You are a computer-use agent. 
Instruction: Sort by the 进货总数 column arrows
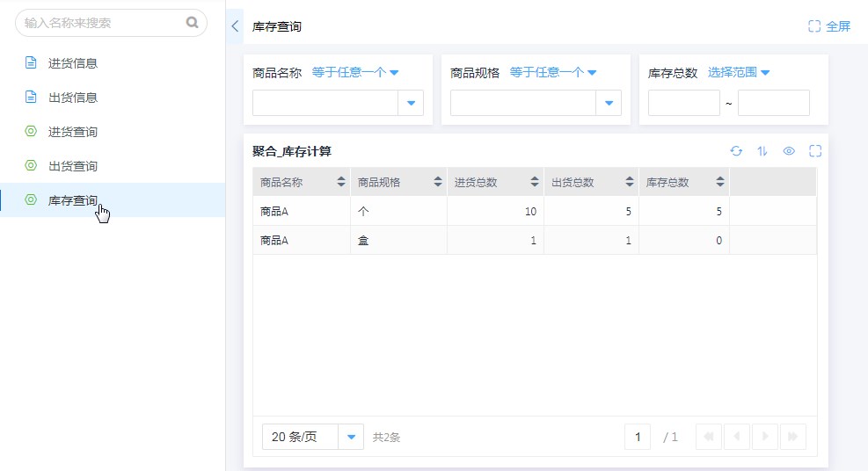pyautogui.click(x=535, y=182)
